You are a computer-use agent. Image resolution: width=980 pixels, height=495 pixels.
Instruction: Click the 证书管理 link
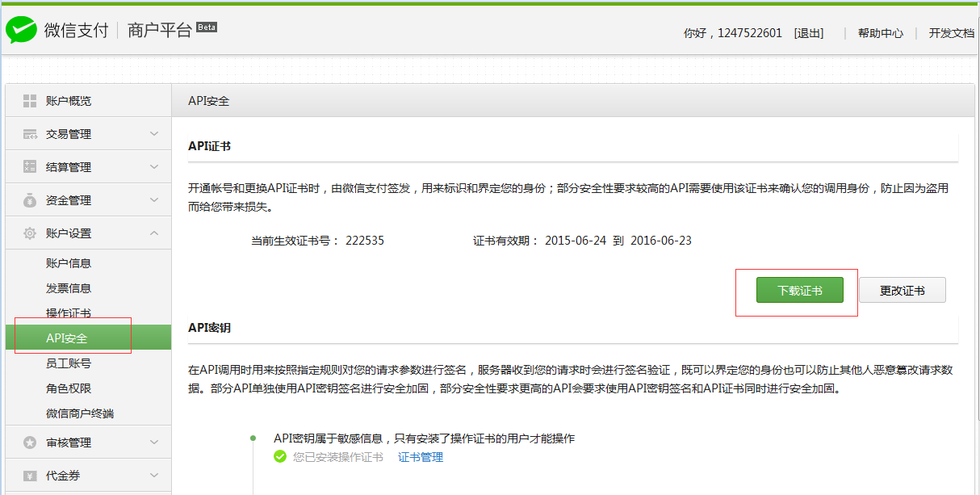point(421,457)
